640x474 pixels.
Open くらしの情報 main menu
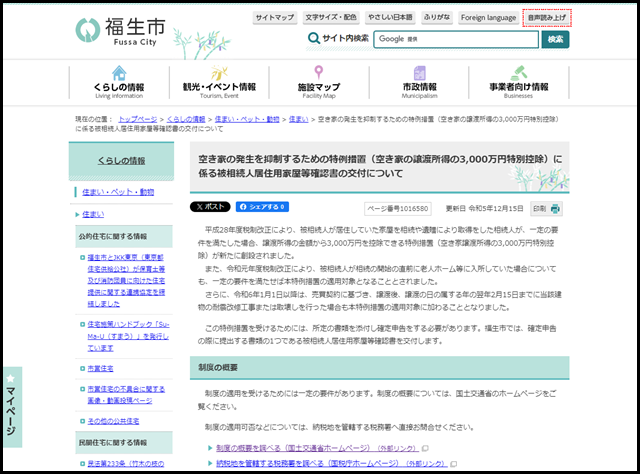click(x=119, y=82)
